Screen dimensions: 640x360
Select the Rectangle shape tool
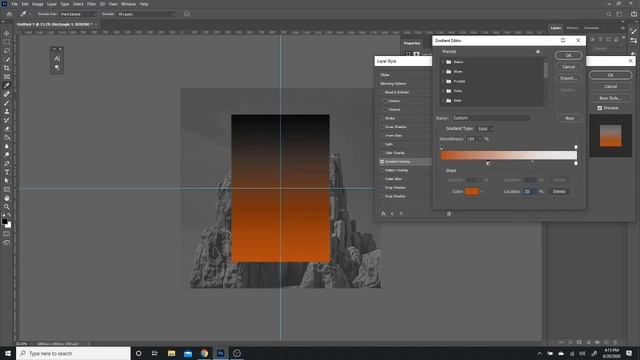click(x=7, y=189)
